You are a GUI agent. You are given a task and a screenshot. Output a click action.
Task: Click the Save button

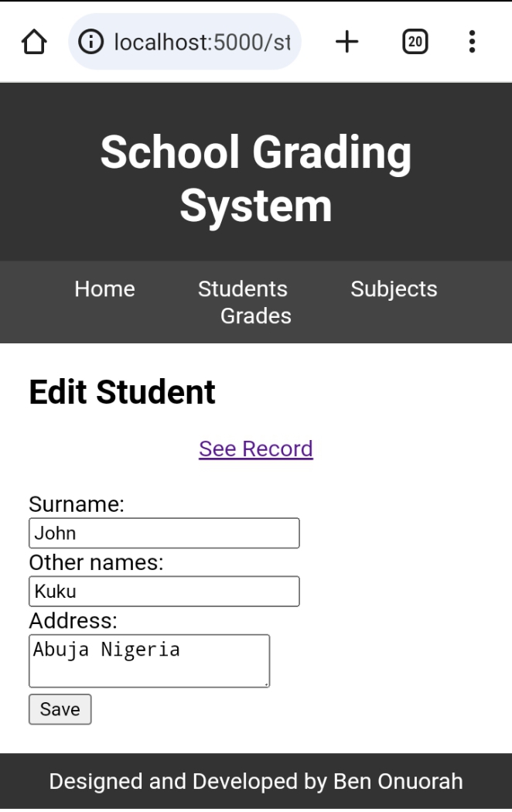pos(60,709)
